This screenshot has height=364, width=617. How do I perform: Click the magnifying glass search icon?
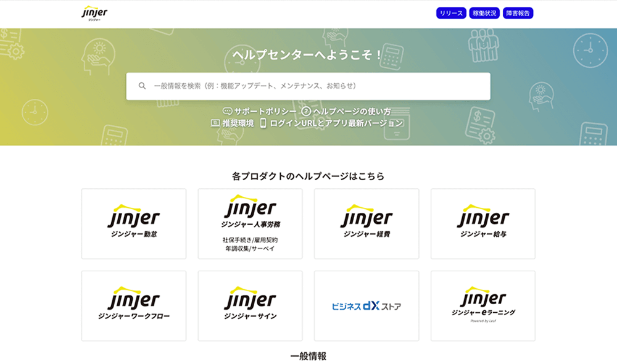[x=142, y=86]
